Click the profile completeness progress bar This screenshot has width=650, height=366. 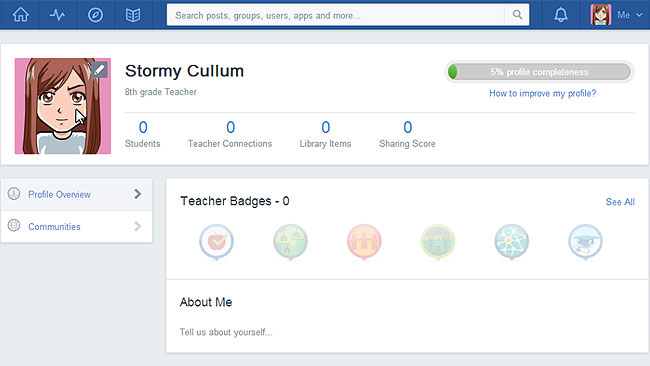(539, 72)
